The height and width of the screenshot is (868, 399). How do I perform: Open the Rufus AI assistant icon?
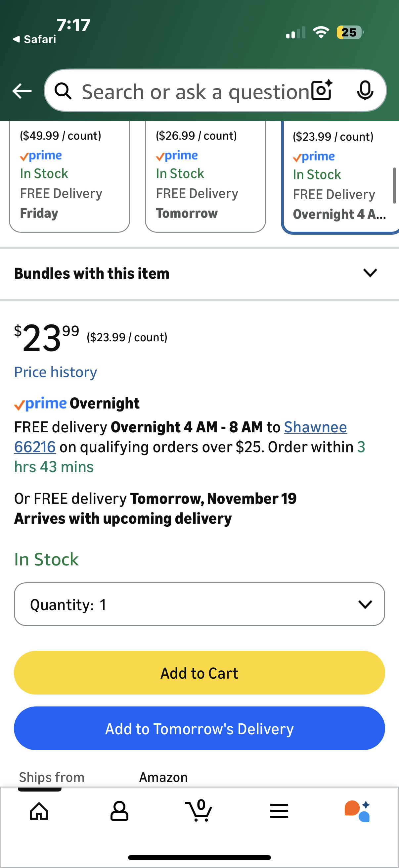pos(357,811)
